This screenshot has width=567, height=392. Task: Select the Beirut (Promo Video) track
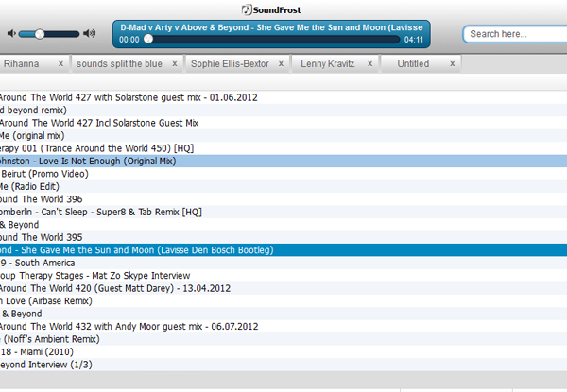(x=283, y=174)
